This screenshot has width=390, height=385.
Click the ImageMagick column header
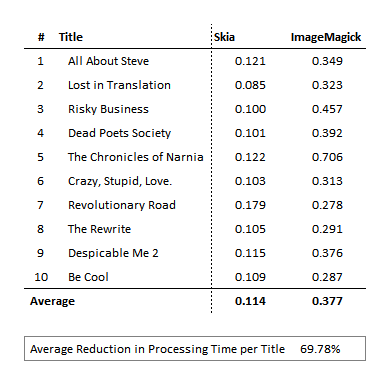pos(326,37)
